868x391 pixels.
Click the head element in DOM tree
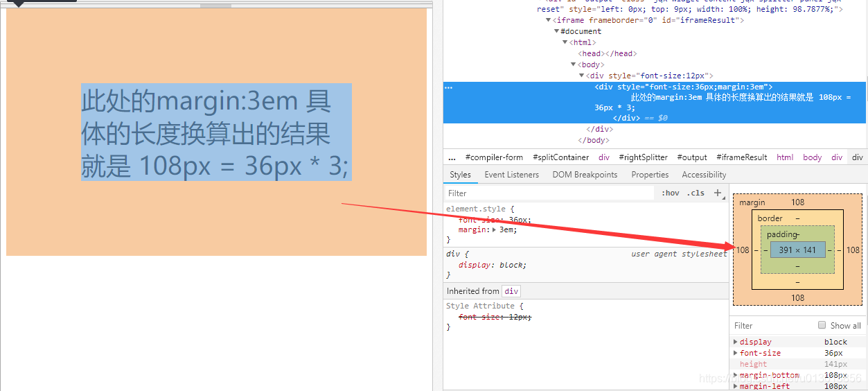click(608, 53)
